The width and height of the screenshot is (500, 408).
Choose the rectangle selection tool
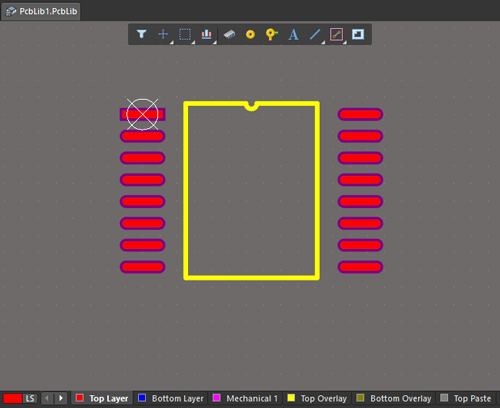[185, 34]
